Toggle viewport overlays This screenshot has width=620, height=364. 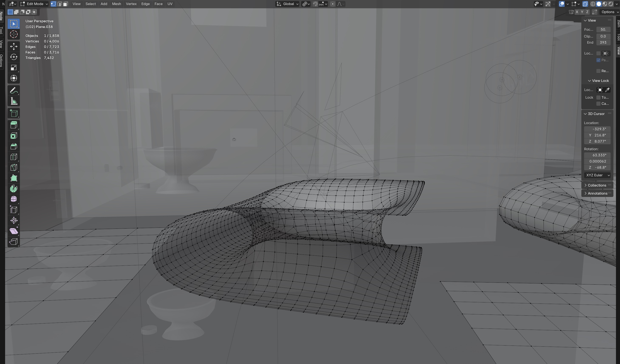point(561,4)
